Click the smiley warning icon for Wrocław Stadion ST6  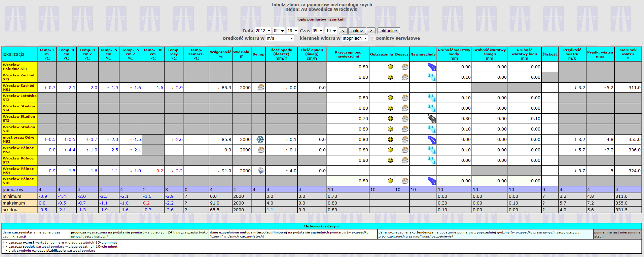(390, 129)
